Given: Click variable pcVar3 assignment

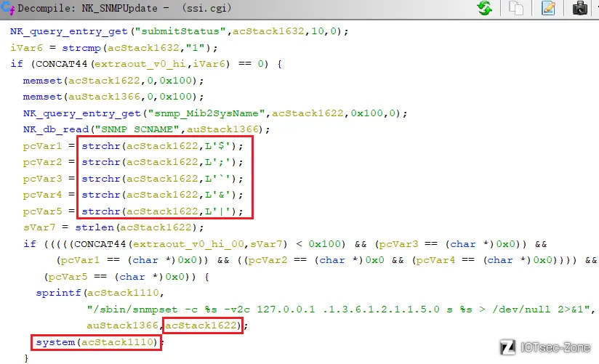Looking at the screenshot, I should pos(42,179).
